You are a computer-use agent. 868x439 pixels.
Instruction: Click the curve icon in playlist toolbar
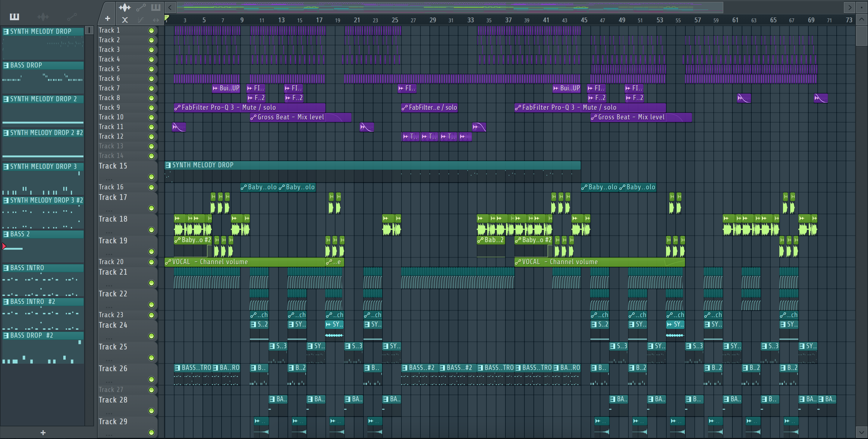(141, 20)
